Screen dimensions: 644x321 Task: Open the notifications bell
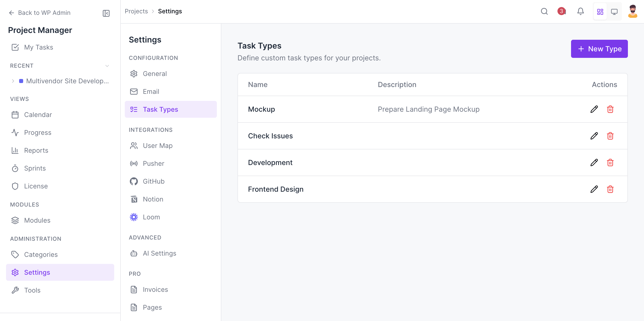pyautogui.click(x=580, y=11)
